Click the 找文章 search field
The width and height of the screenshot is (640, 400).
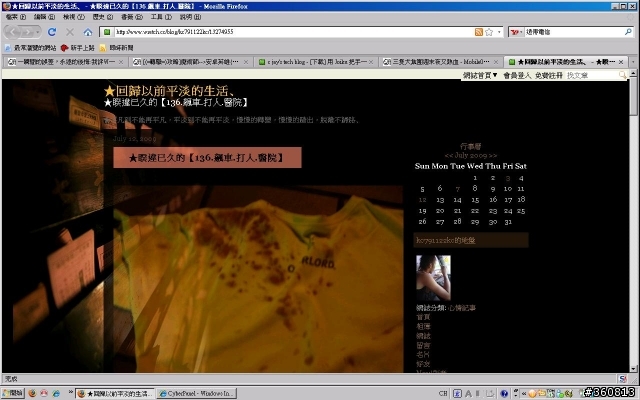coord(592,76)
